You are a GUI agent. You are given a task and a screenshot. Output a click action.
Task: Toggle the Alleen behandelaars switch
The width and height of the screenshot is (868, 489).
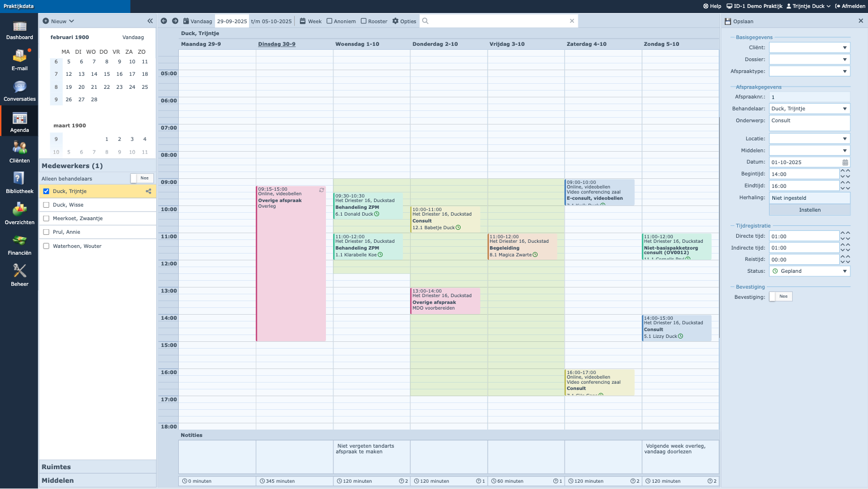click(x=141, y=178)
